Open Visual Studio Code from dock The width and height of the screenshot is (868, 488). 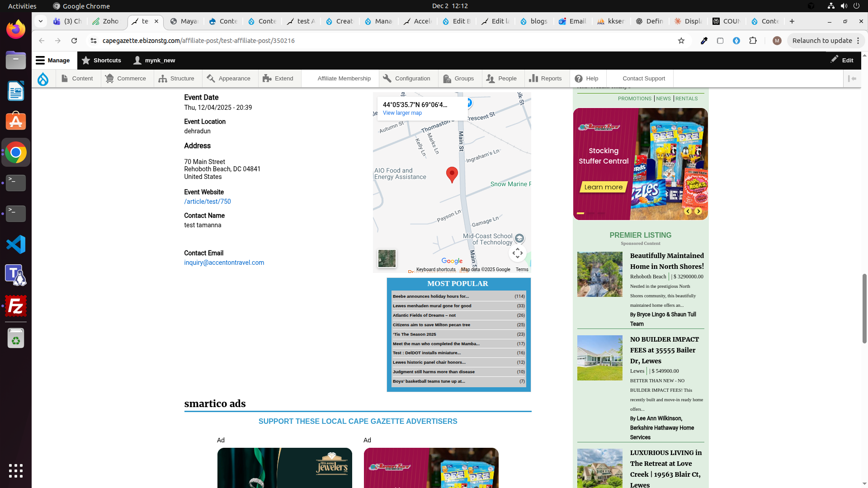click(x=16, y=244)
